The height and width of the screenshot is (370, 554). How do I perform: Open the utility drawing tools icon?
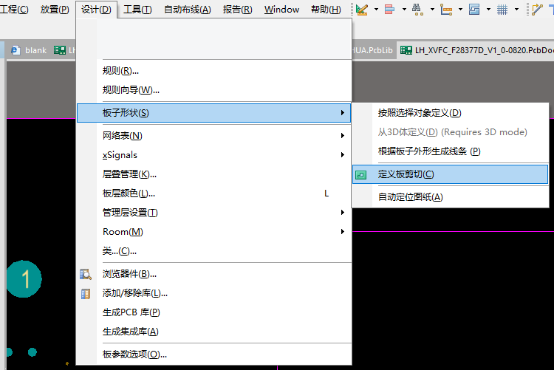362,9
